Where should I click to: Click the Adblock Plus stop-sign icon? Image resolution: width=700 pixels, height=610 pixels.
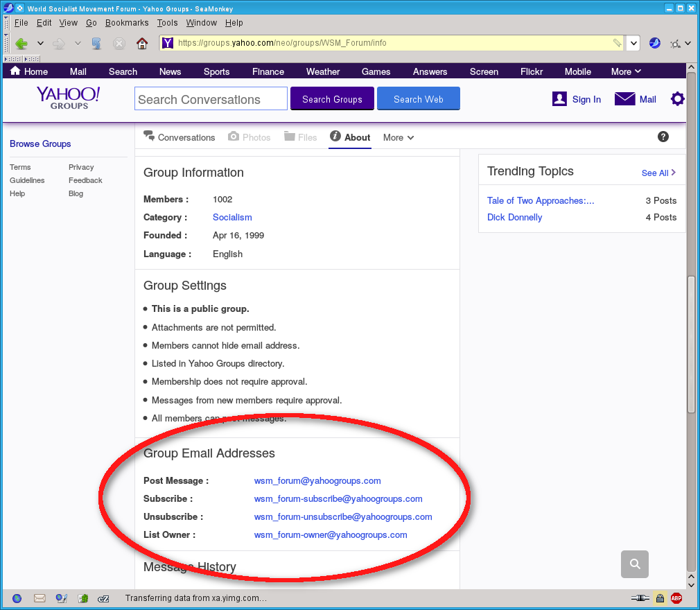(676, 598)
